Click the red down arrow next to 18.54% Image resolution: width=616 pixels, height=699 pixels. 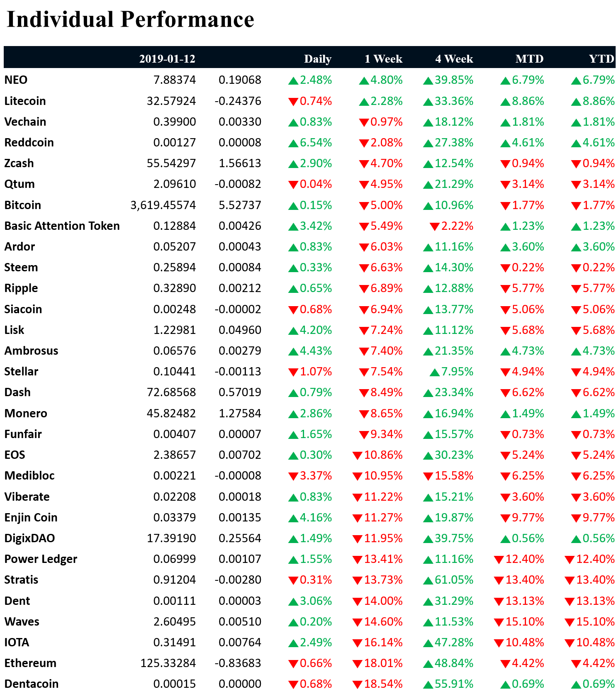click(357, 685)
